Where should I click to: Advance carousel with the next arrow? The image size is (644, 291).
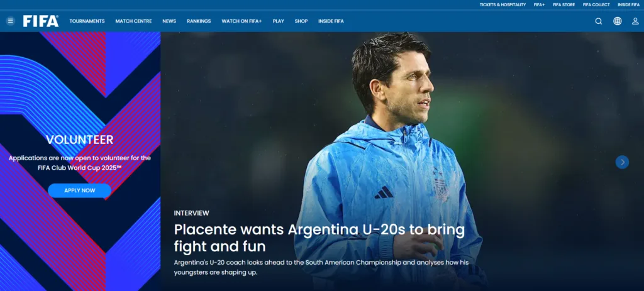pyautogui.click(x=622, y=162)
